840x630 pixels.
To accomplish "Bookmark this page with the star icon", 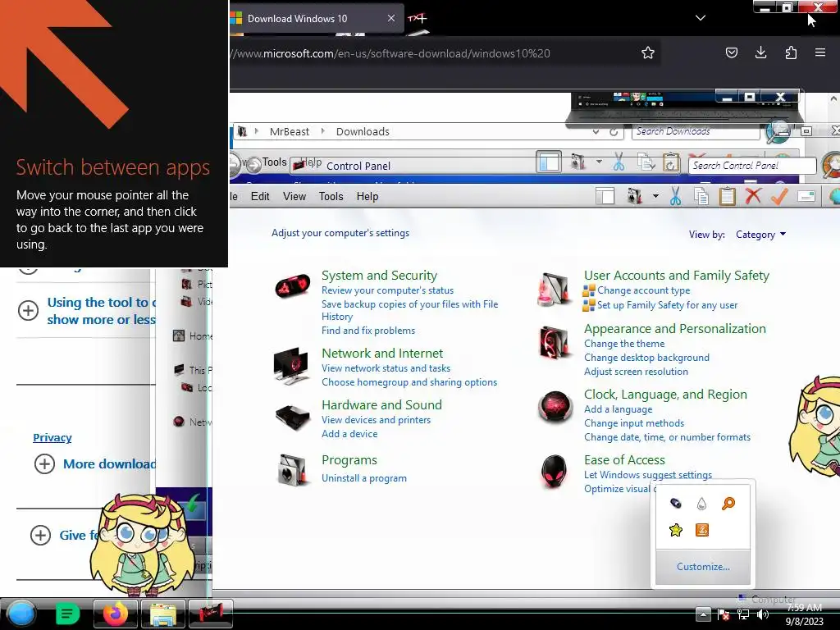I will pos(648,53).
